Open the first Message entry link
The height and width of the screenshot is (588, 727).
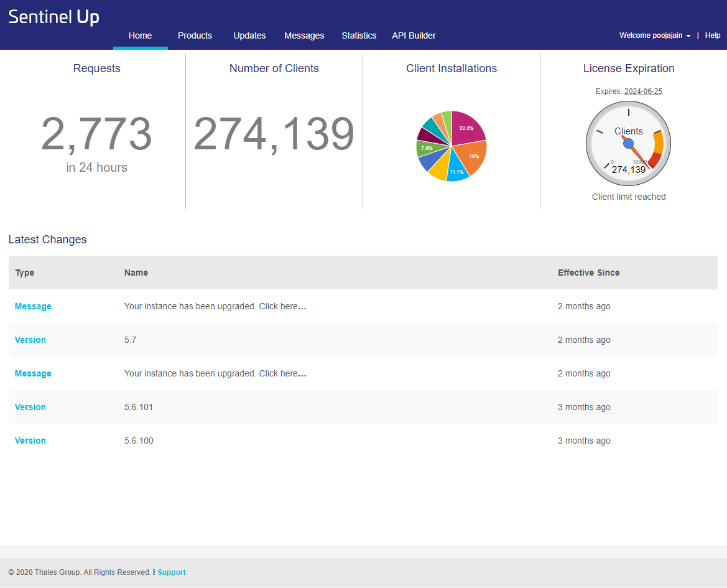(33, 307)
